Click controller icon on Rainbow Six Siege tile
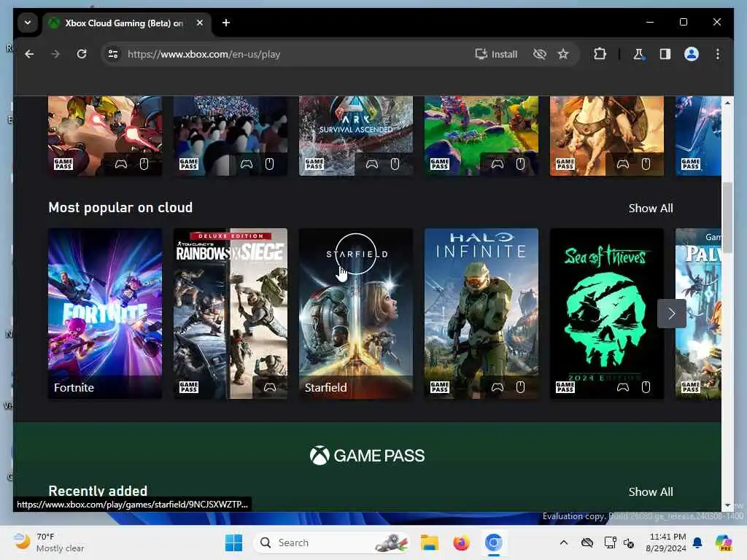Screen dimensions: 747x560 click(270, 387)
